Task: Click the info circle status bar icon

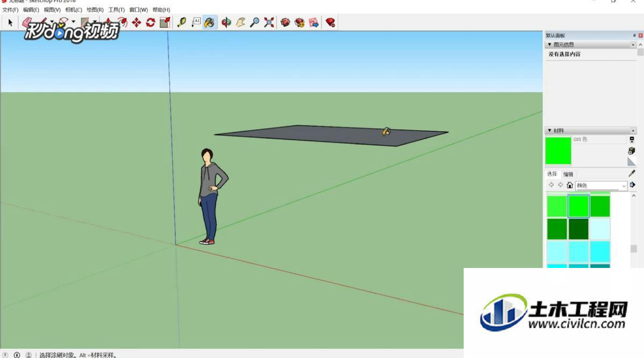Action: coord(17,355)
